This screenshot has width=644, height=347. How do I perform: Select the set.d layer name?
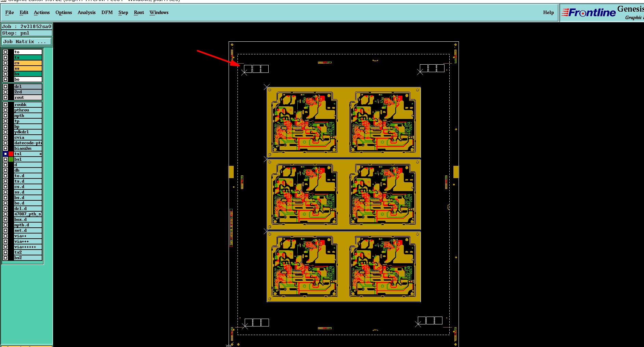(28, 230)
